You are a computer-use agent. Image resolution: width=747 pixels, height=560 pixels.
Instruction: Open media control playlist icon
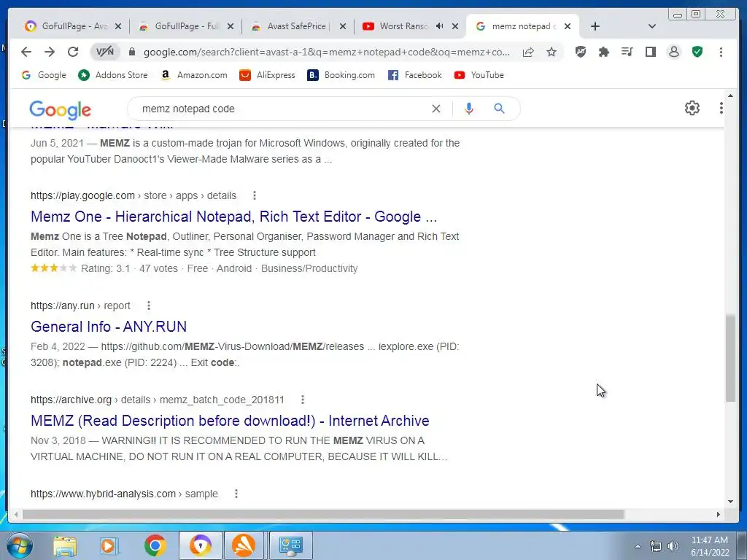pyautogui.click(x=627, y=52)
